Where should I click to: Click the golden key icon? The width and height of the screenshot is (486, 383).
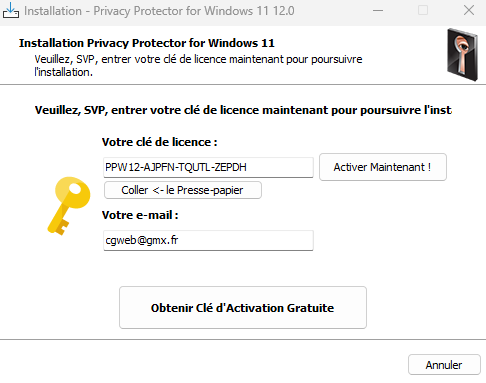(69, 206)
